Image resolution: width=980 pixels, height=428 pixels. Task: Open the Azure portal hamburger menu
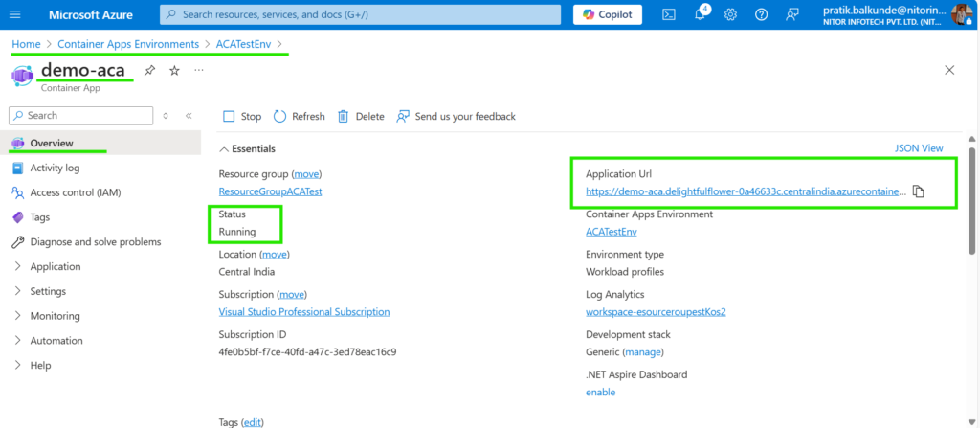tap(15, 14)
